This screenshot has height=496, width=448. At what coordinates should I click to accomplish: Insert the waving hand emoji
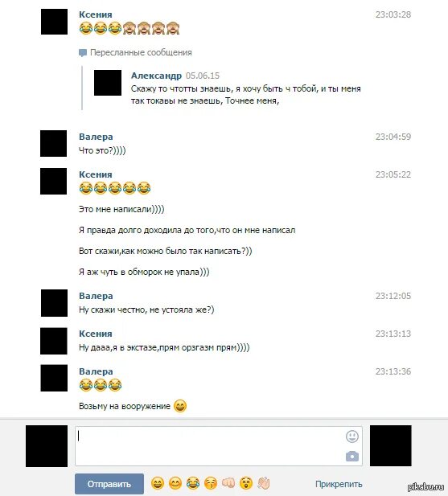(x=264, y=483)
